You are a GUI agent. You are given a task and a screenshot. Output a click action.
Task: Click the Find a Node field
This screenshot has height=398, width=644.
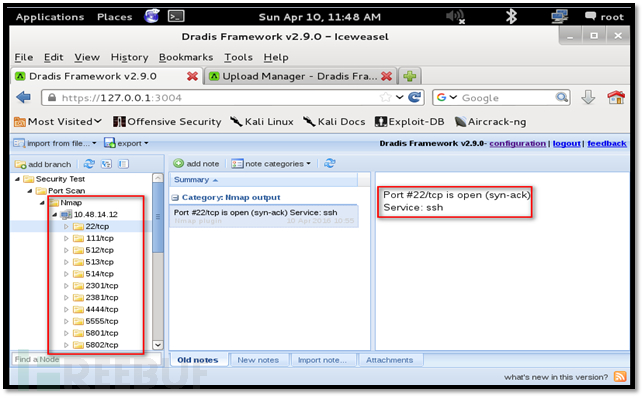86,359
